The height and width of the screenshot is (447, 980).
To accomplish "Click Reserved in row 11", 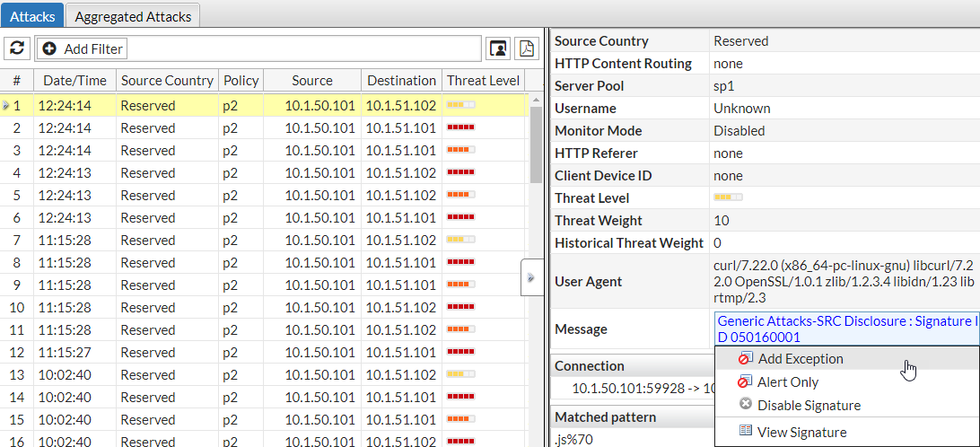I will click(x=148, y=330).
